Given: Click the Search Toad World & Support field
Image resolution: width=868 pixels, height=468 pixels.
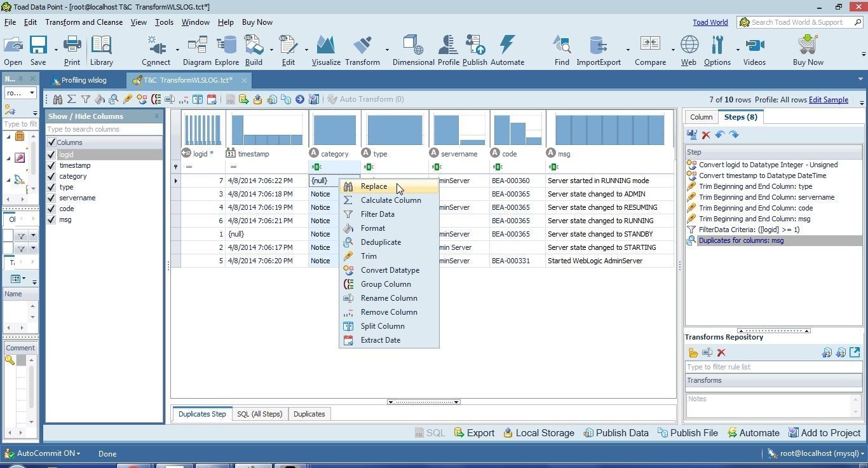Looking at the screenshot, I should [800, 22].
